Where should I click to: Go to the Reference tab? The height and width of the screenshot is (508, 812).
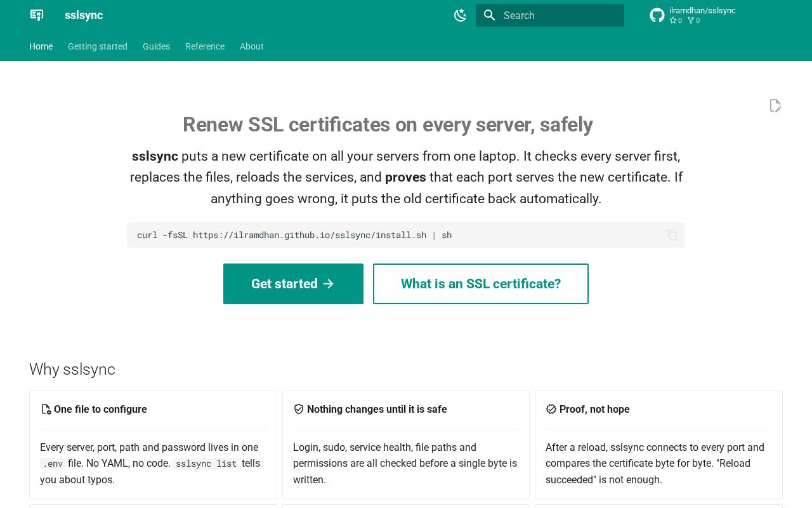205,46
